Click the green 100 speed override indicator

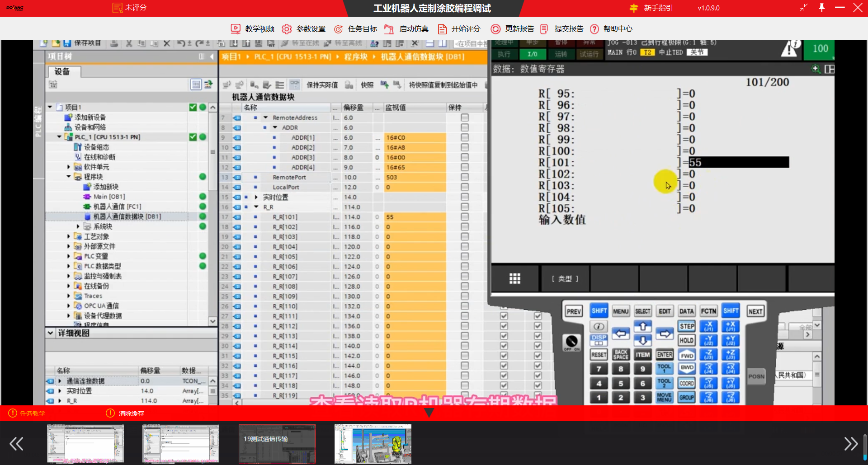(x=819, y=49)
